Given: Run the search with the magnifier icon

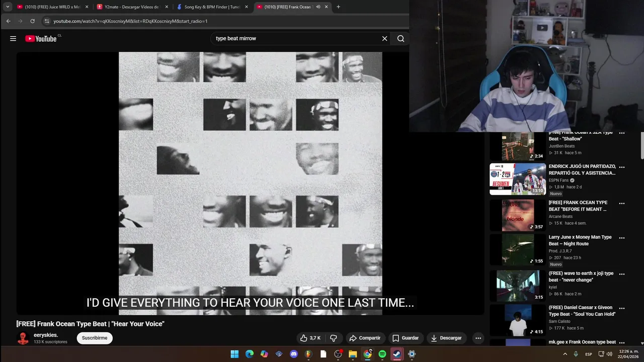Looking at the screenshot, I should click(x=400, y=39).
